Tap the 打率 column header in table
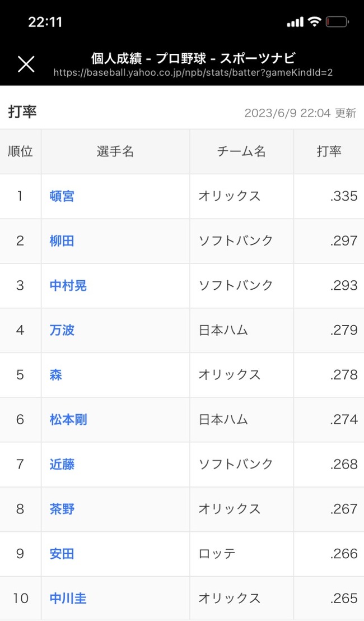364x621 pixels. [x=329, y=151]
